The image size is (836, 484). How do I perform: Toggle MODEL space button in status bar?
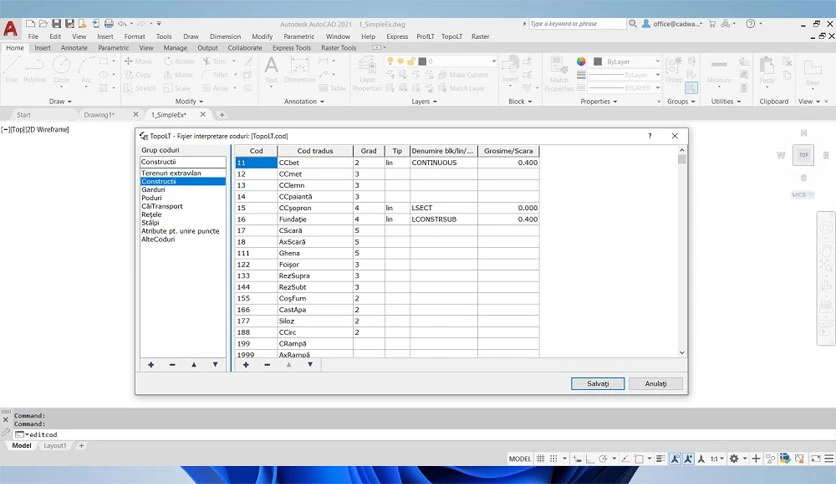(x=519, y=458)
